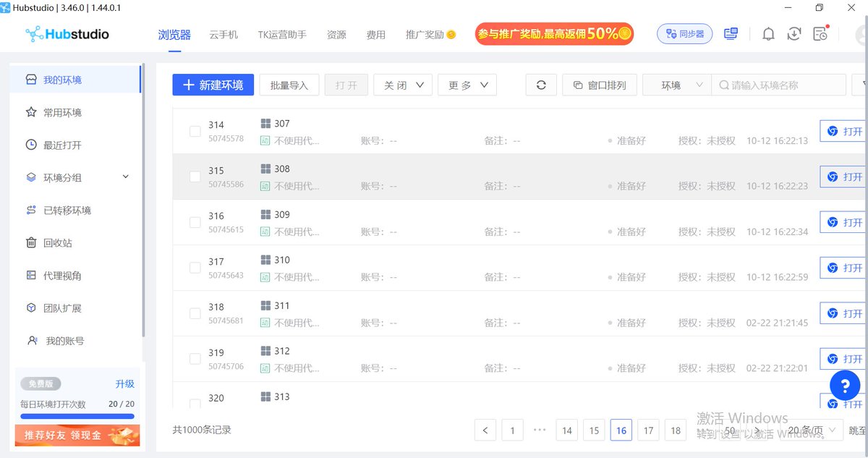Click the refresh icon in toolbar
Image resolution: width=868 pixels, height=458 pixels.
(541, 85)
